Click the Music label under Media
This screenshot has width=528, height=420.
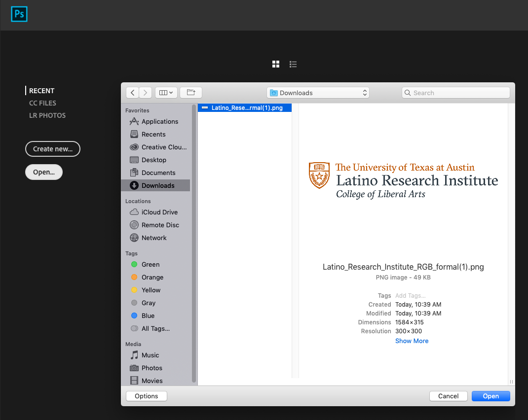click(150, 355)
